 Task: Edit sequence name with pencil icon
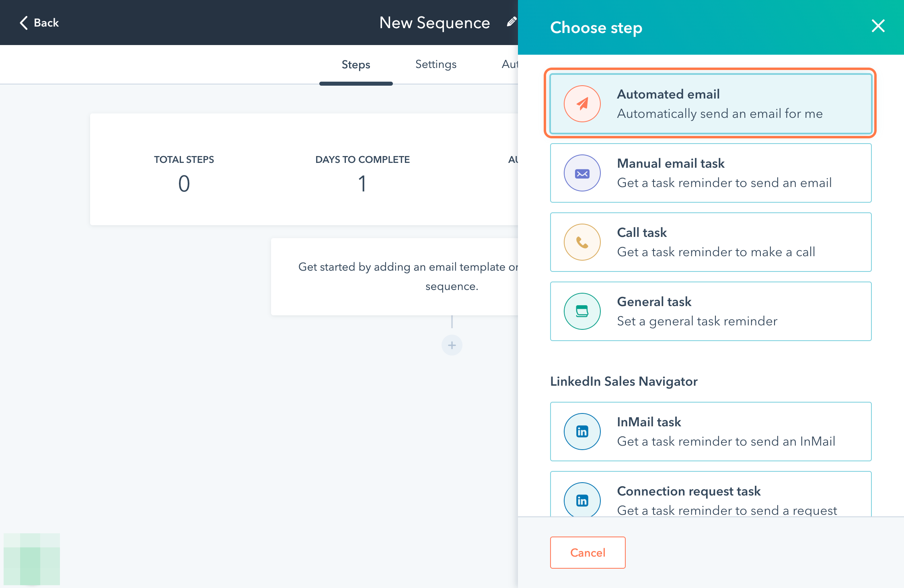[511, 22]
